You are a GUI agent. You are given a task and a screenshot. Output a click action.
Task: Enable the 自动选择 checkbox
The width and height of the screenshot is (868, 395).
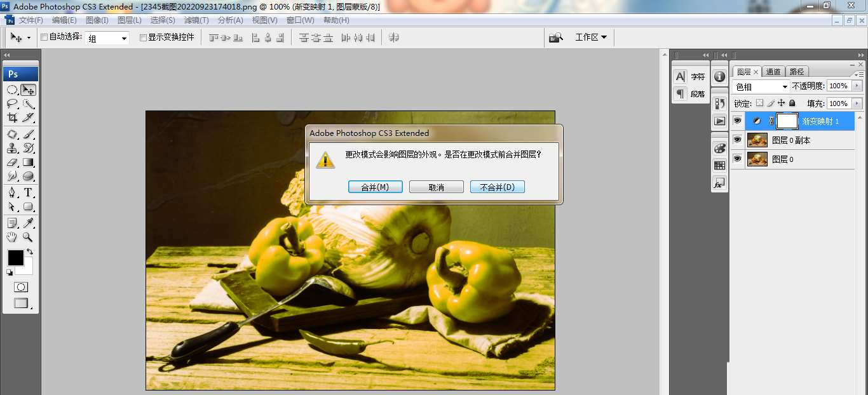click(44, 37)
